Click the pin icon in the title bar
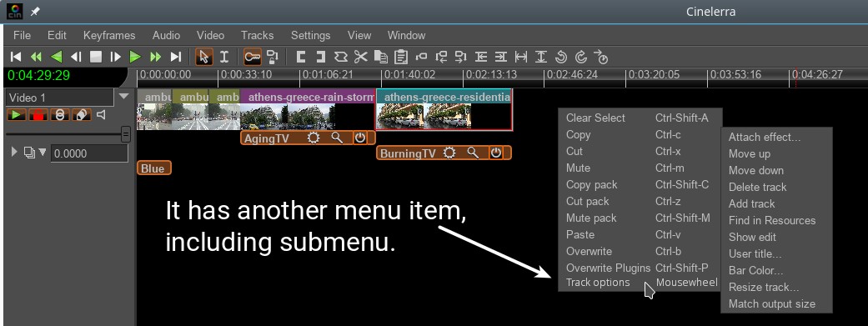868x326 pixels. [x=35, y=11]
